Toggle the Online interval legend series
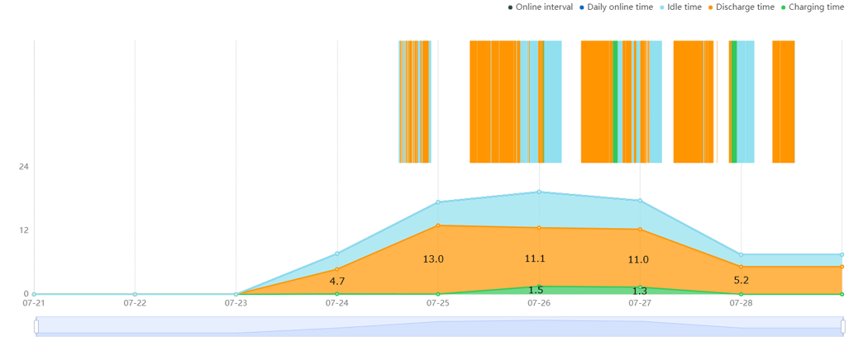The height and width of the screenshot is (346, 868). click(x=541, y=7)
